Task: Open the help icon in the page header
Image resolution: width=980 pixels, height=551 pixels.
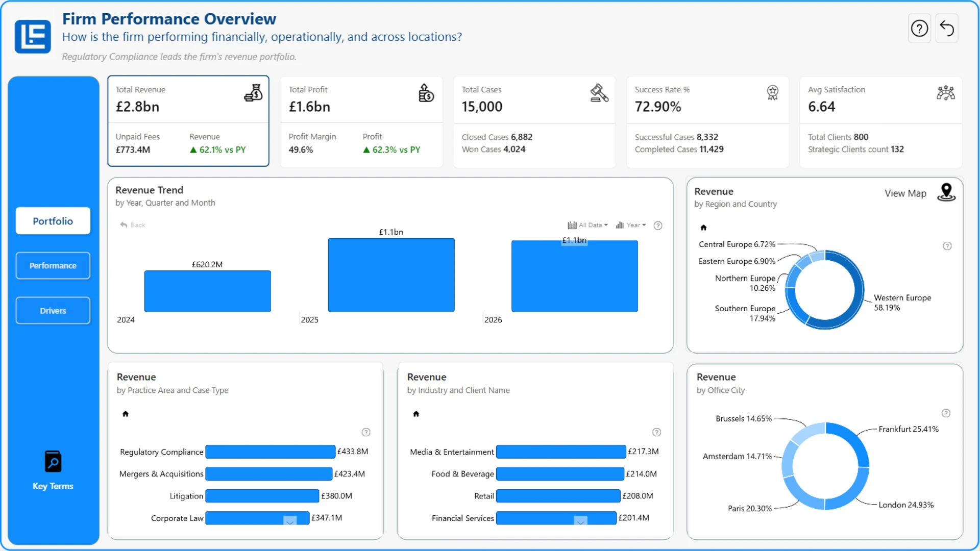Action: tap(919, 29)
